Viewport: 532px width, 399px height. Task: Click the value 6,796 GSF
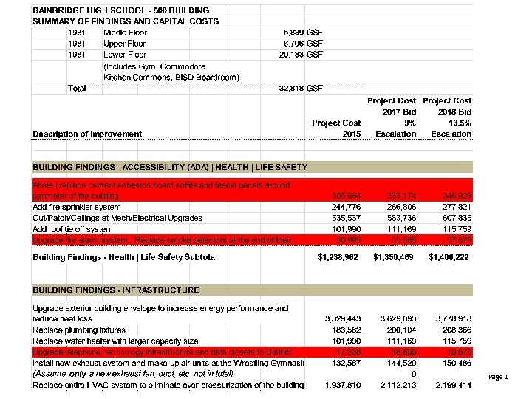pyautogui.click(x=303, y=44)
